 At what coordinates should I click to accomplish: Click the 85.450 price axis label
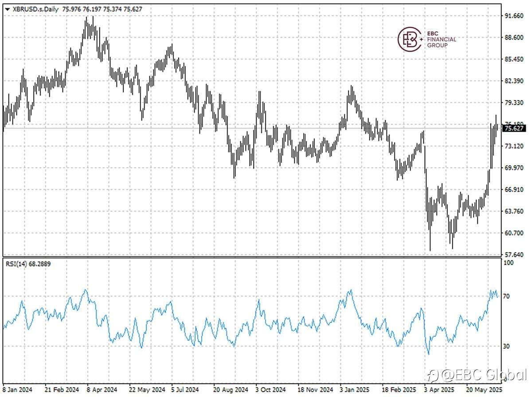(514, 59)
